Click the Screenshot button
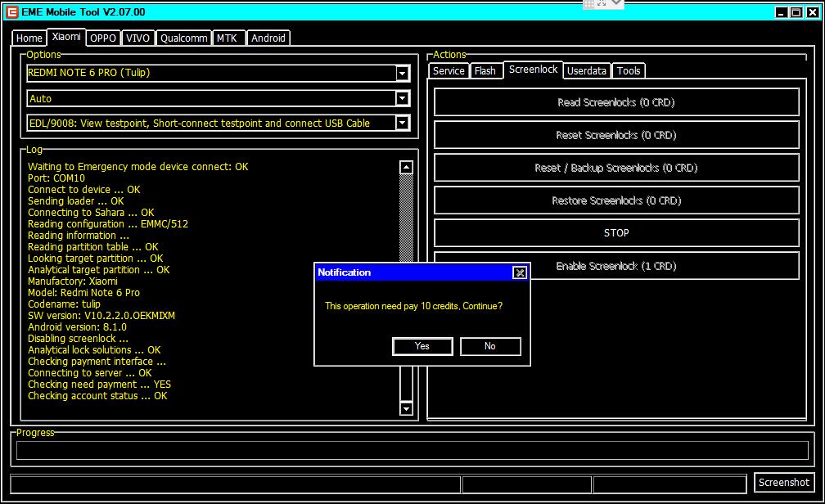 pos(784,483)
